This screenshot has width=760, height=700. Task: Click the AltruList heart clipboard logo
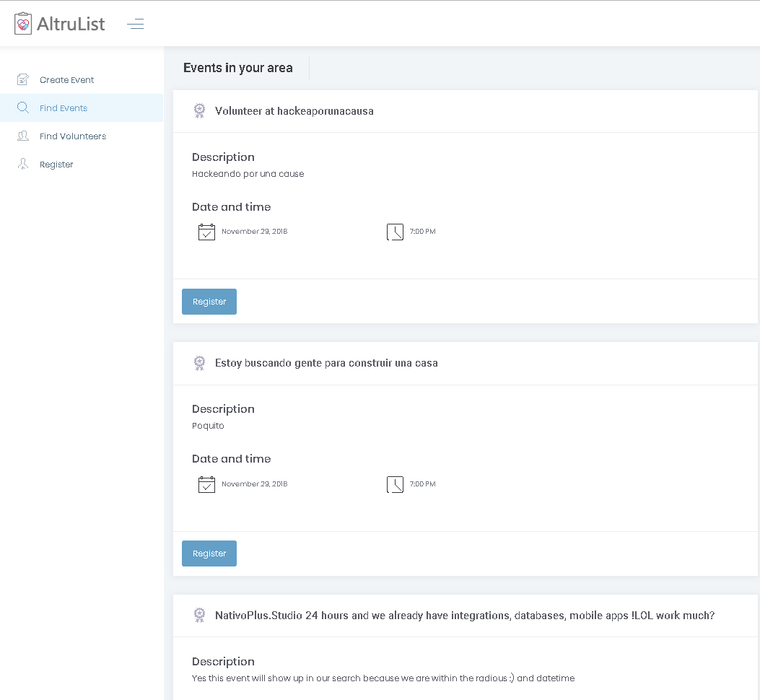pos(23,24)
